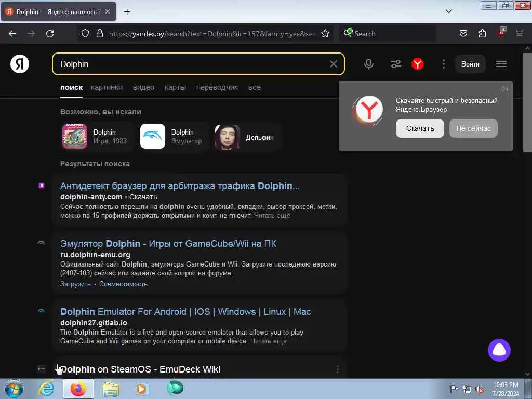532x399 pixels.
Task: Click Читать ещё under gitlab result
Action: pos(269,341)
